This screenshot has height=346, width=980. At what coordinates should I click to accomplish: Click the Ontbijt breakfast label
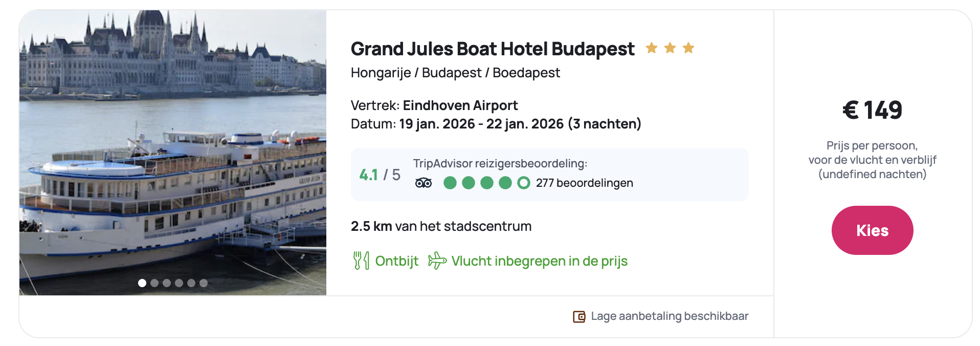396,261
